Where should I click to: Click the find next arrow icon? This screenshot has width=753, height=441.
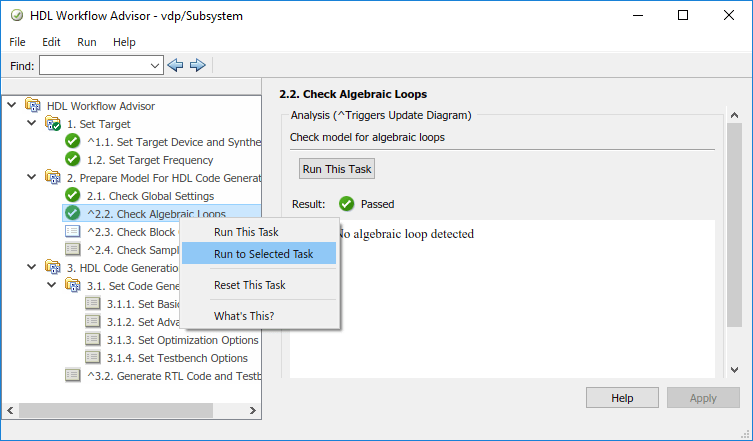[x=197, y=65]
